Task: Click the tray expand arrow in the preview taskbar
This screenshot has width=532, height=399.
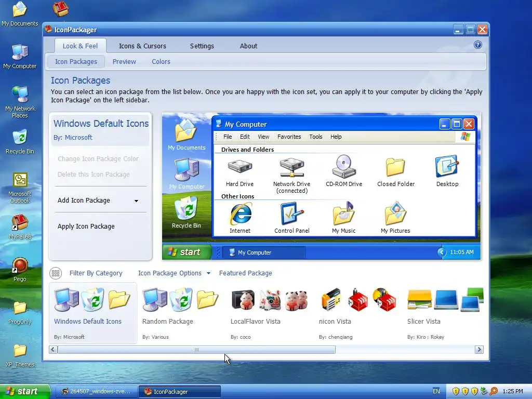Action: [442, 252]
